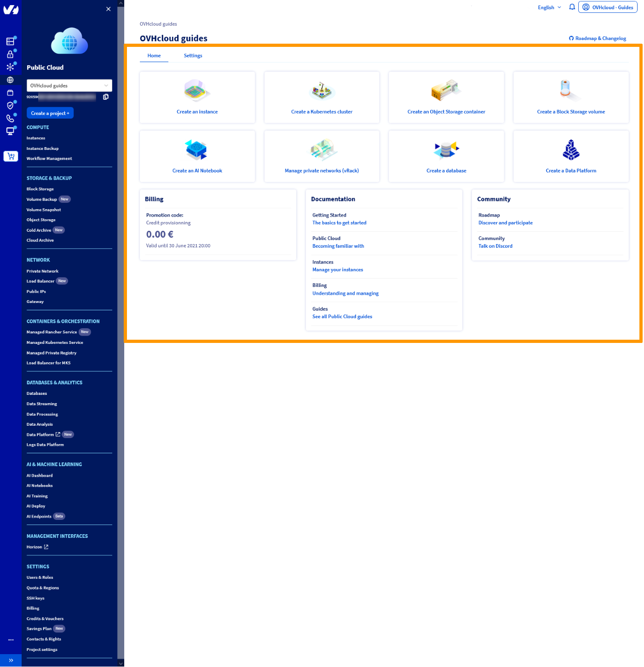The height and width of the screenshot is (667, 644).
Task: Click the security shield icon in left rail
Action: pyautogui.click(x=11, y=105)
